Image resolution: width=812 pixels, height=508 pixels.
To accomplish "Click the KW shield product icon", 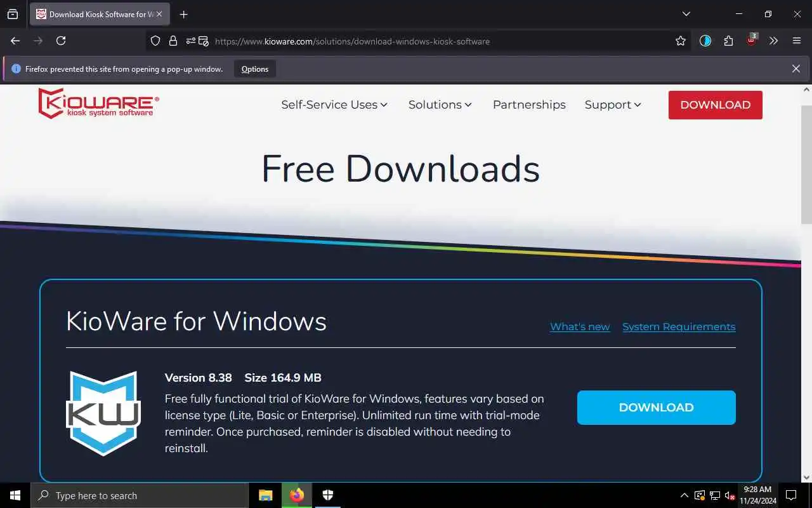I will 103,413.
